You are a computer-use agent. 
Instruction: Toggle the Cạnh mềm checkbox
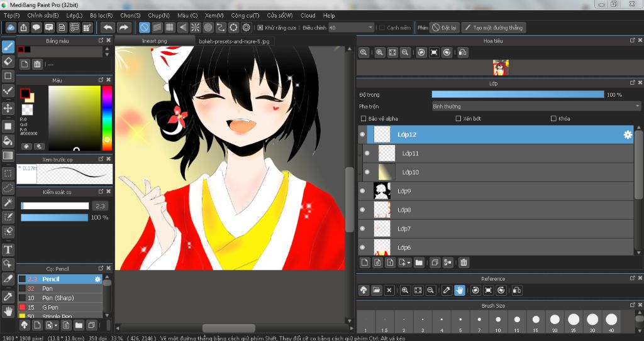(382, 28)
